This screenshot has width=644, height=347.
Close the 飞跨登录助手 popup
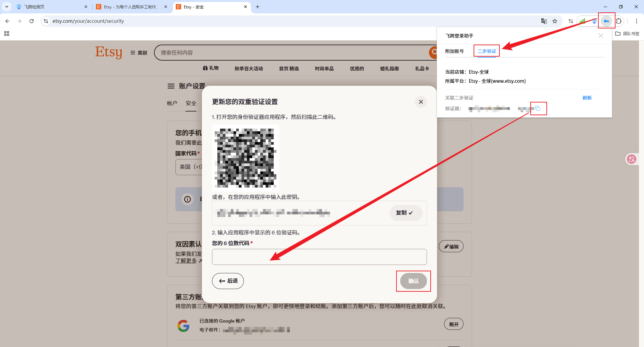601,36
